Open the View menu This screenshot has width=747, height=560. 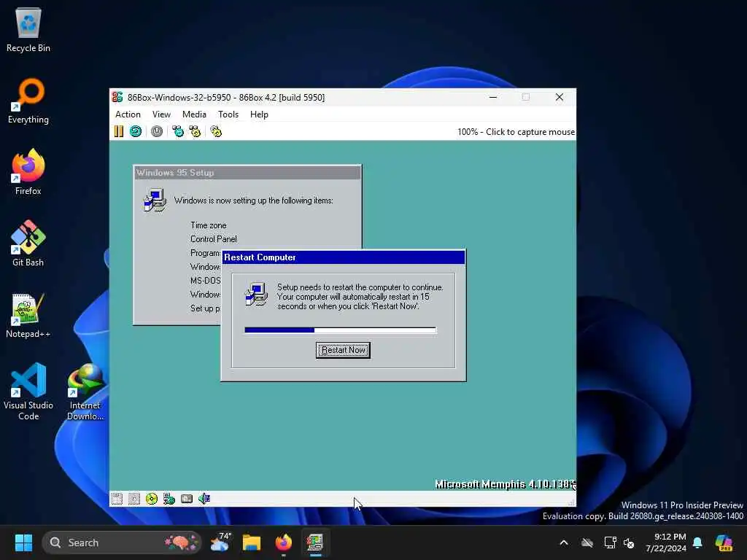point(161,114)
